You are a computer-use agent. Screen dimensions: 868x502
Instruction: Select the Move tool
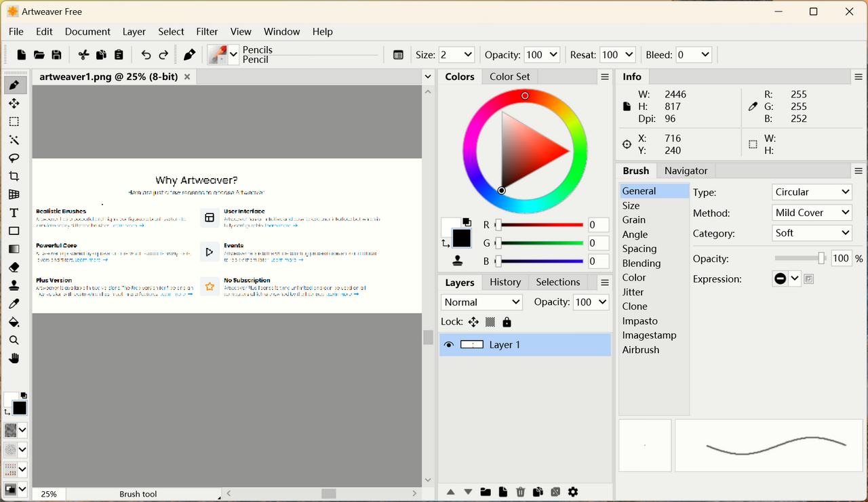tap(14, 103)
